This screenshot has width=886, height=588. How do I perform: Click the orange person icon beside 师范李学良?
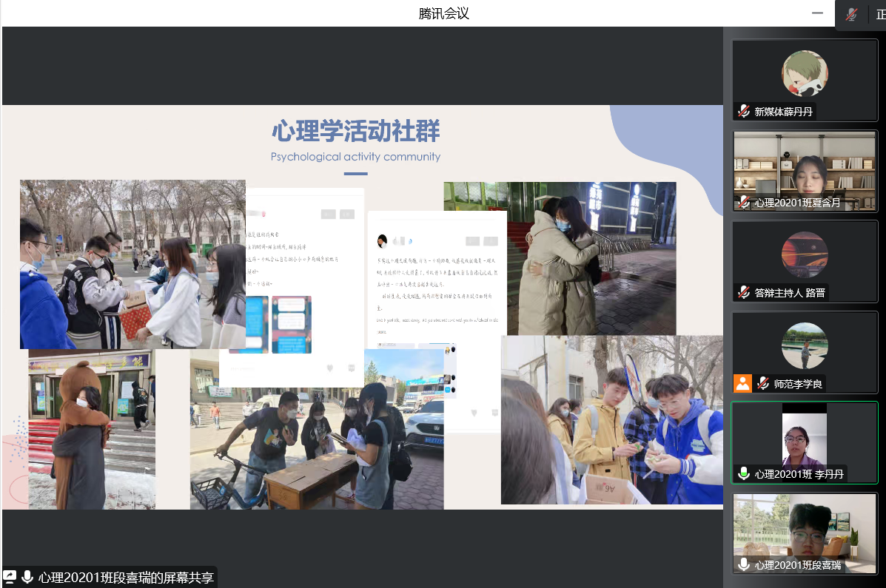[742, 384]
